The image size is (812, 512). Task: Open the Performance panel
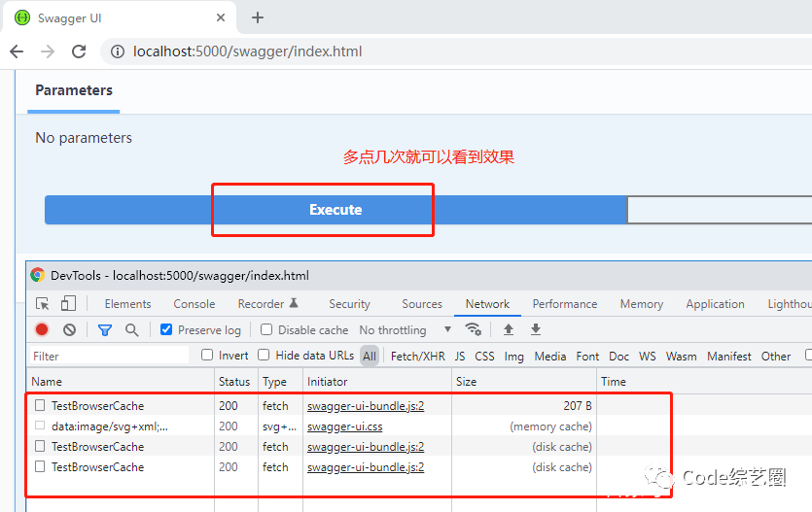pyautogui.click(x=565, y=304)
